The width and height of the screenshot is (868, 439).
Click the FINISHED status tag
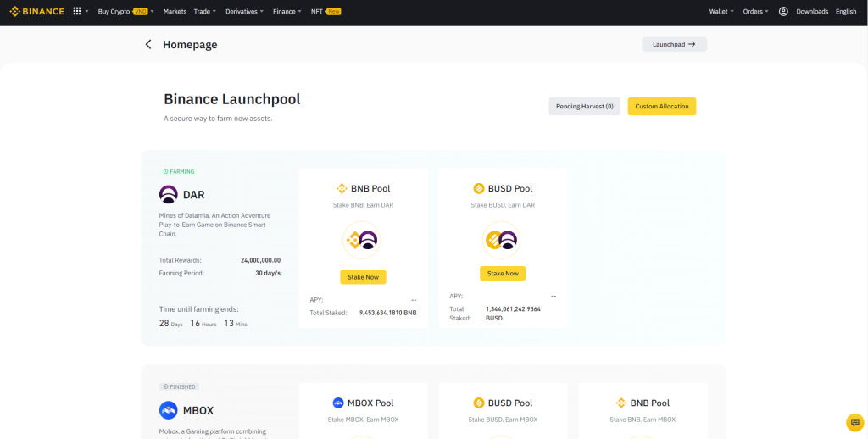click(179, 386)
